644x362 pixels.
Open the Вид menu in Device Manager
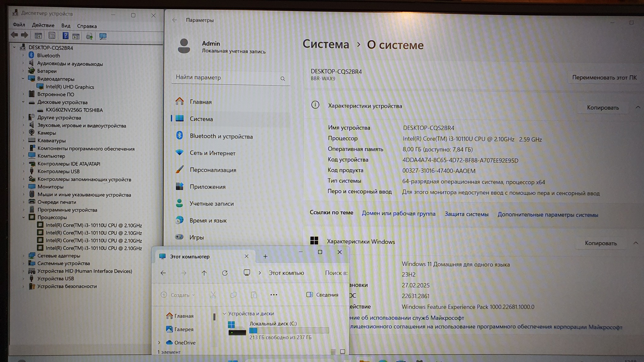(x=66, y=26)
